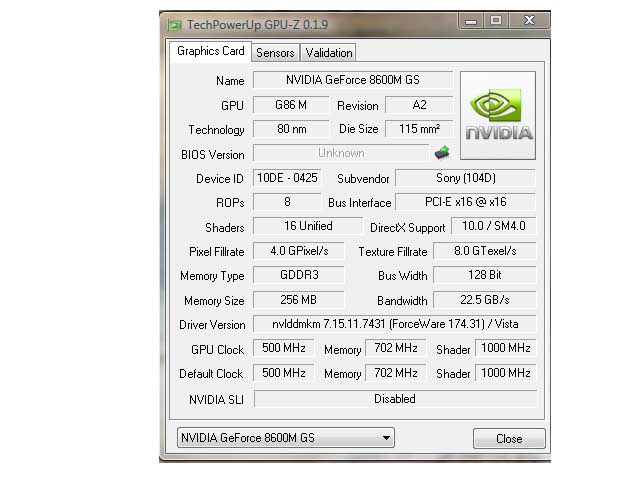Select the Driver Version nvlddmkm string
This screenshot has width=640, height=480.
(x=395, y=324)
